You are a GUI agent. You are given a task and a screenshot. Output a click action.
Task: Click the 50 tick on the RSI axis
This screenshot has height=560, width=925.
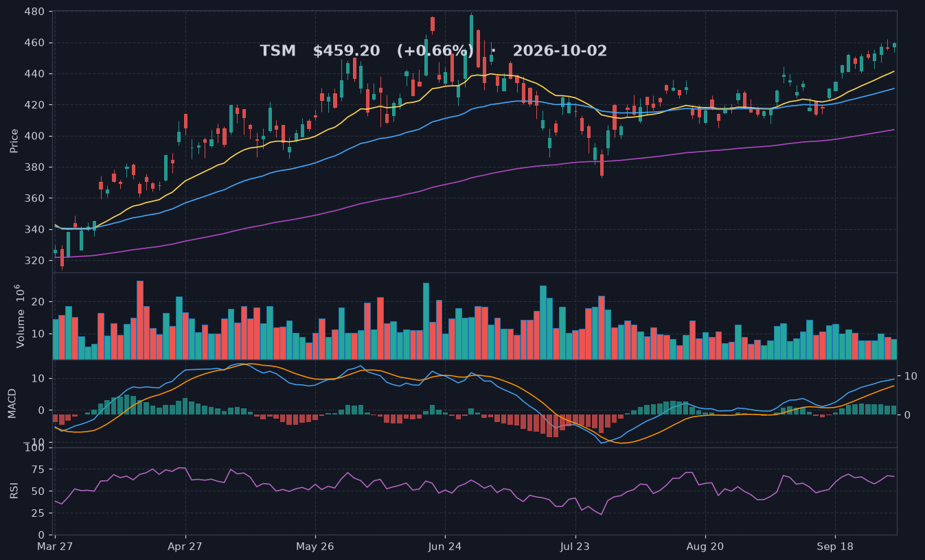(x=38, y=492)
